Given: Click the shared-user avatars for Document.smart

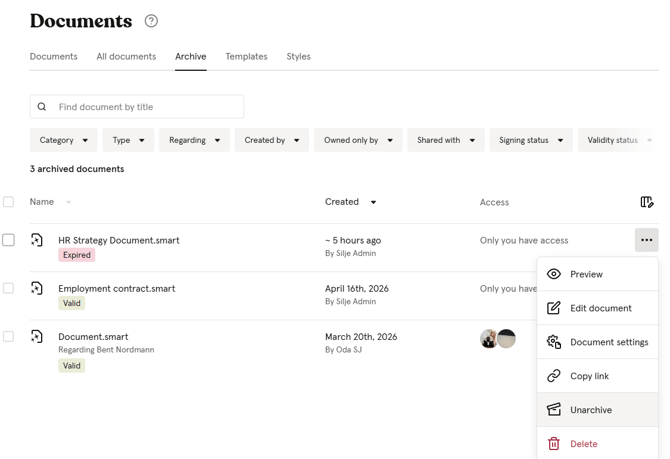Looking at the screenshot, I should coord(498,339).
